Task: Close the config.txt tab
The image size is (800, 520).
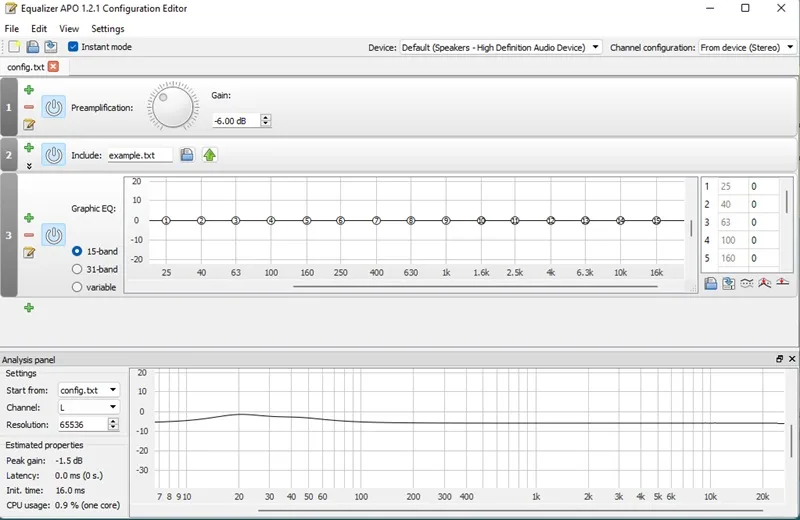Action: pyautogui.click(x=53, y=67)
